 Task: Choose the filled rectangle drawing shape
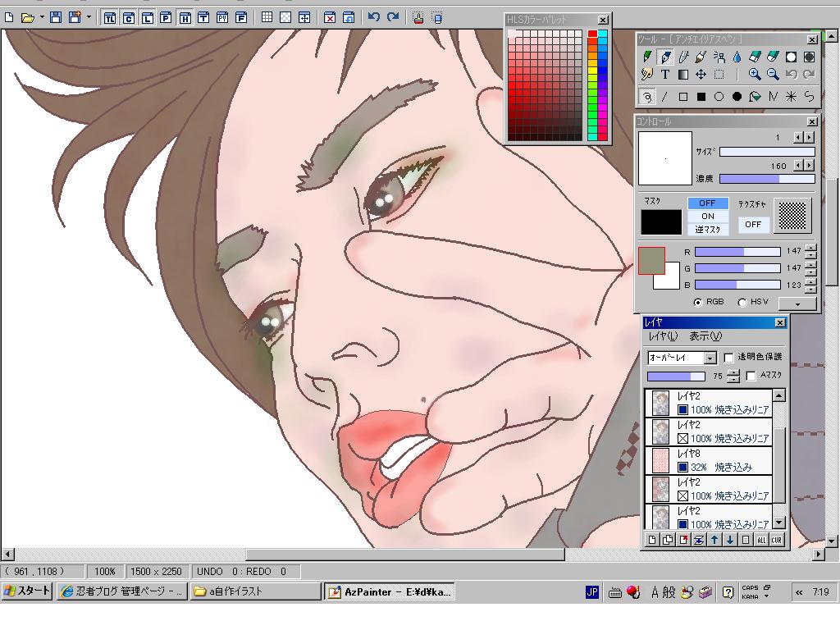pos(701,97)
